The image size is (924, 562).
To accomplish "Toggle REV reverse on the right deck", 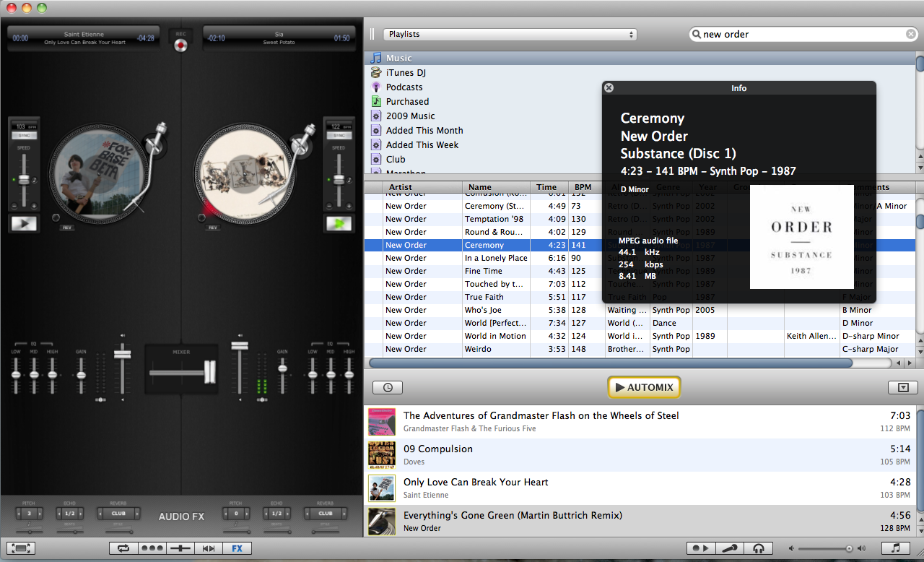I will pos(212,228).
